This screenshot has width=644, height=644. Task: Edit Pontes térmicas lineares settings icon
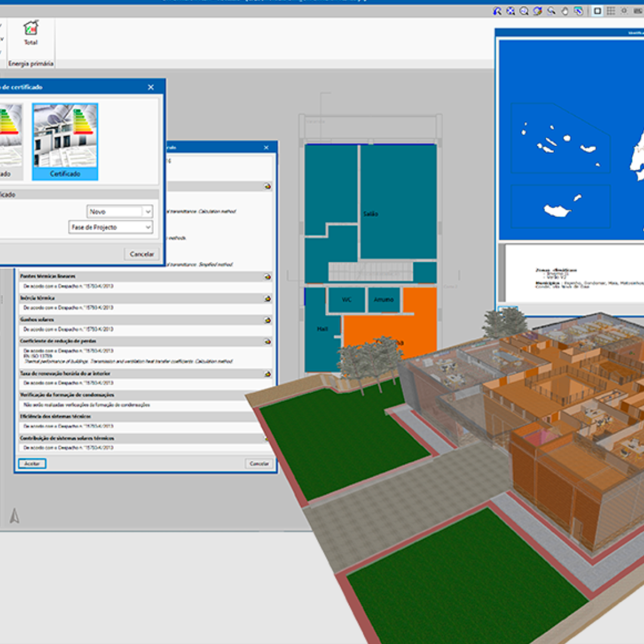[268, 277]
